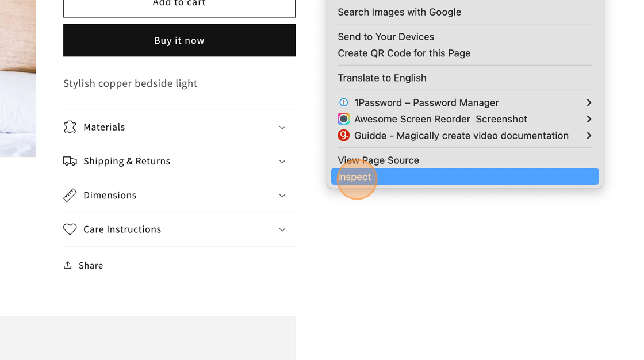Click the Add to cart button
This screenshot has height=360, width=644.
click(x=179, y=8)
